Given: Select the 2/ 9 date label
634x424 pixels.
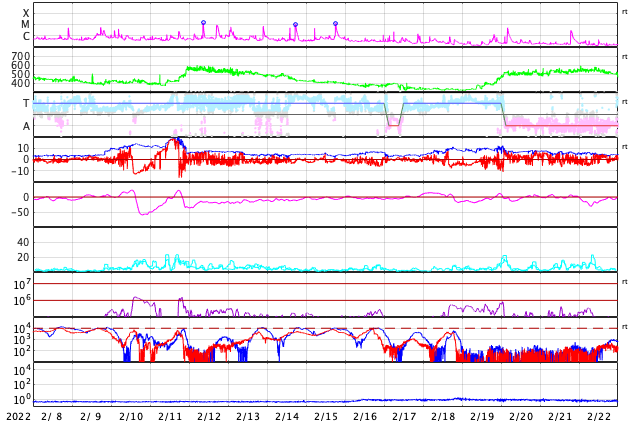Looking at the screenshot, I should [x=91, y=417].
